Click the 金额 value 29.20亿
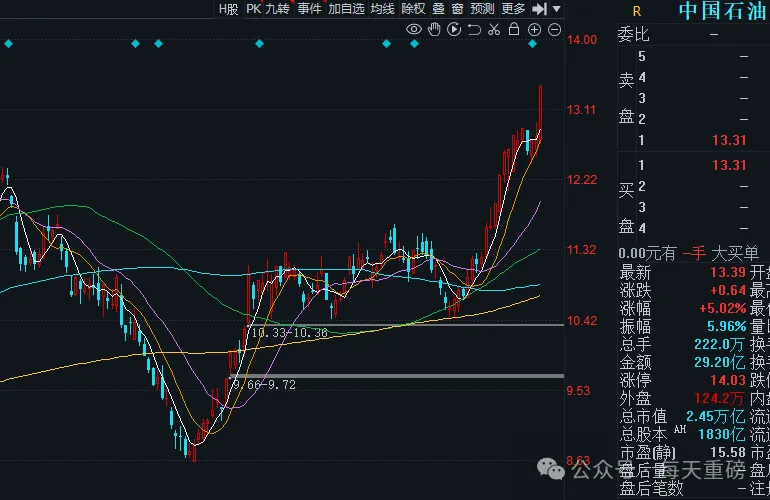The height and width of the screenshot is (500, 770). tap(719, 362)
